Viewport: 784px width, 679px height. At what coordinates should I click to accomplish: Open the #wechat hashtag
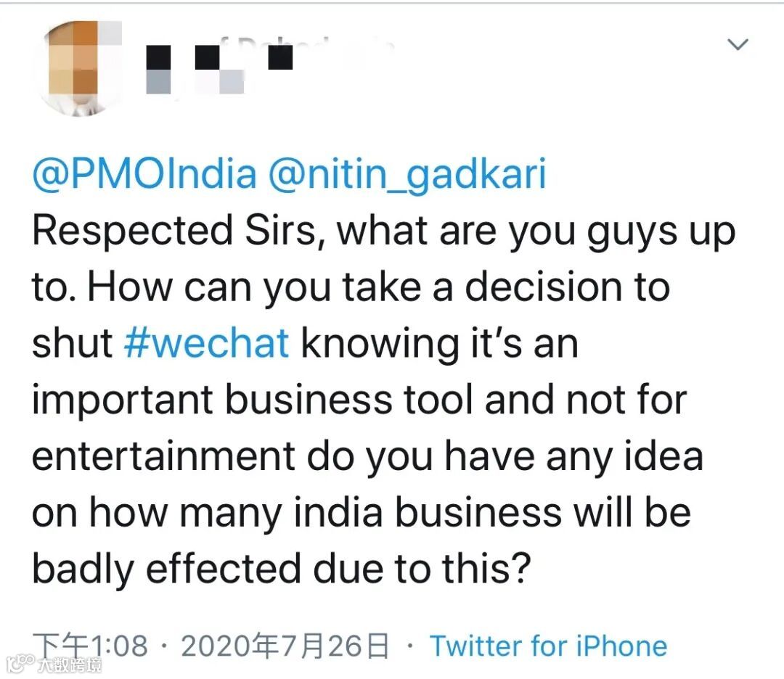(207, 343)
